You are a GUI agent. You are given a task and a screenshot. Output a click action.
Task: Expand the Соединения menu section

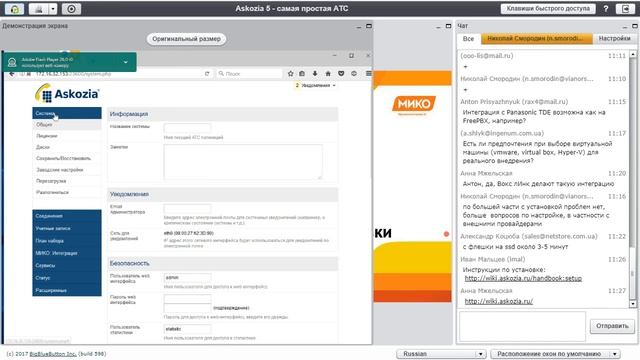tap(67, 216)
